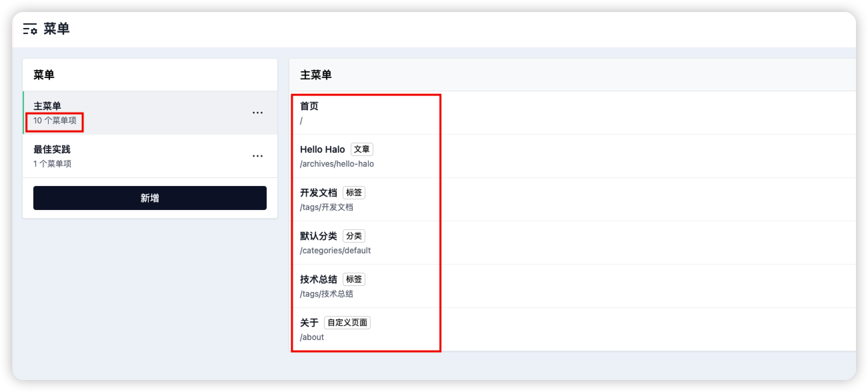Open the 主菜单 more options ellipsis menu
The image size is (868, 392).
pyautogui.click(x=257, y=112)
